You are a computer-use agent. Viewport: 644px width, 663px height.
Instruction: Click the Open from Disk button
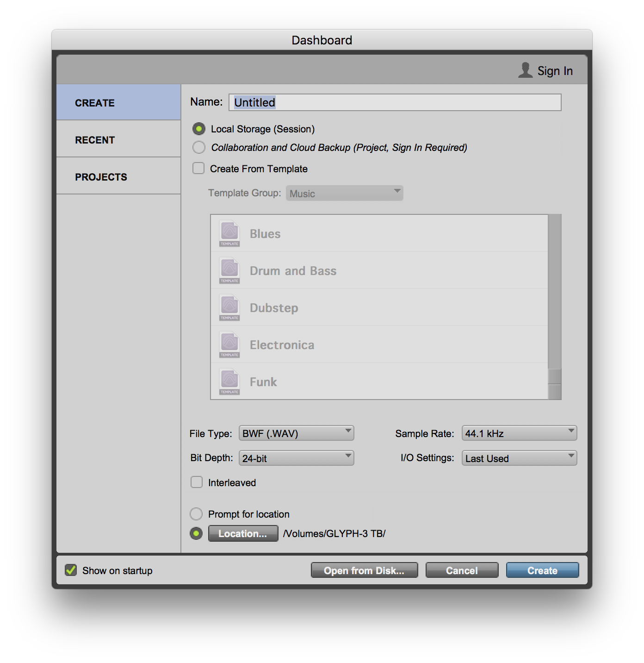click(364, 570)
